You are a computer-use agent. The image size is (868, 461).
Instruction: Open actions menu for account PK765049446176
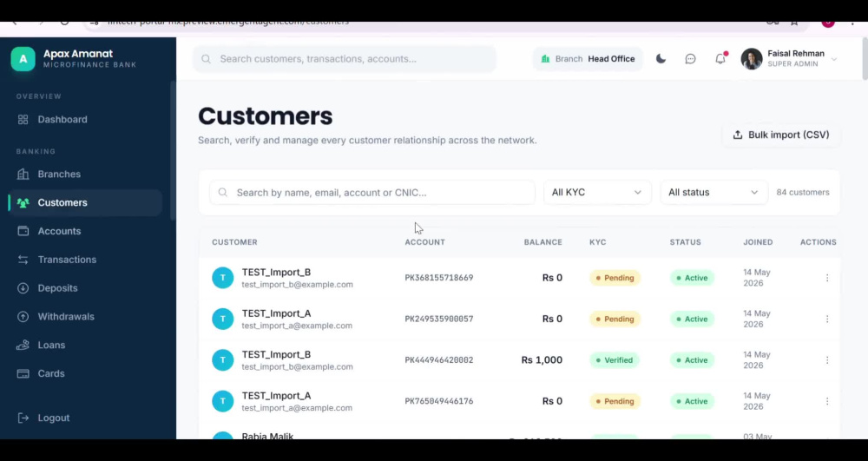click(x=827, y=401)
